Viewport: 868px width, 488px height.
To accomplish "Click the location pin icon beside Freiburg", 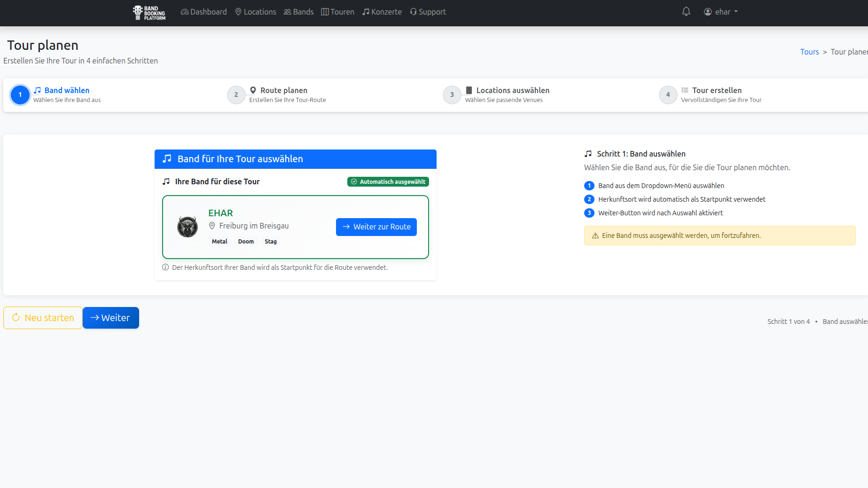I will [x=212, y=226].
